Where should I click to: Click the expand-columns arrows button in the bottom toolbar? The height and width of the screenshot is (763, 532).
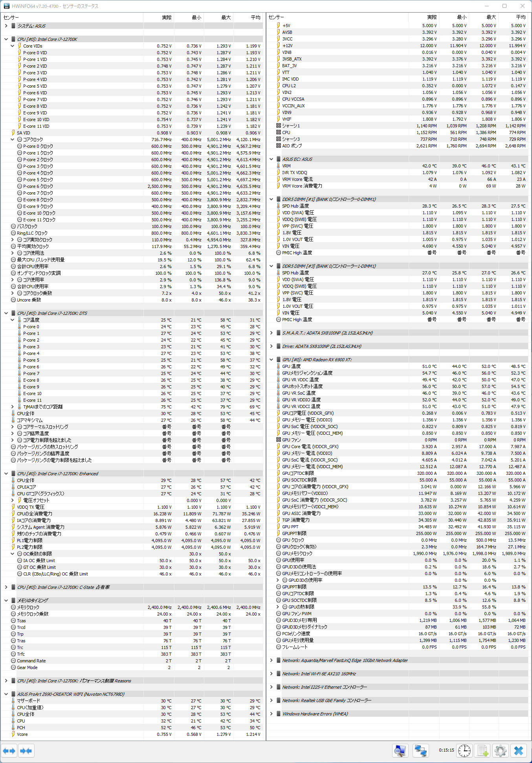(x=9, y=751)
